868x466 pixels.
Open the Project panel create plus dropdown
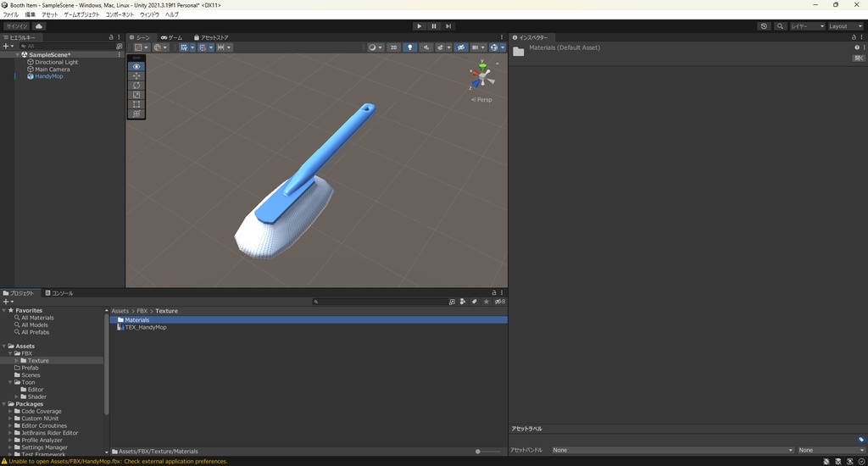8,302
